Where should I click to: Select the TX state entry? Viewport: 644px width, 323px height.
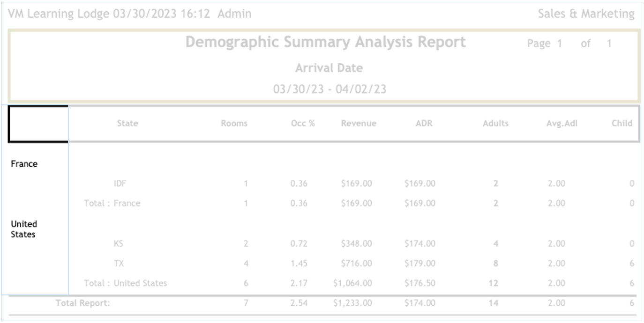(119, 263)
